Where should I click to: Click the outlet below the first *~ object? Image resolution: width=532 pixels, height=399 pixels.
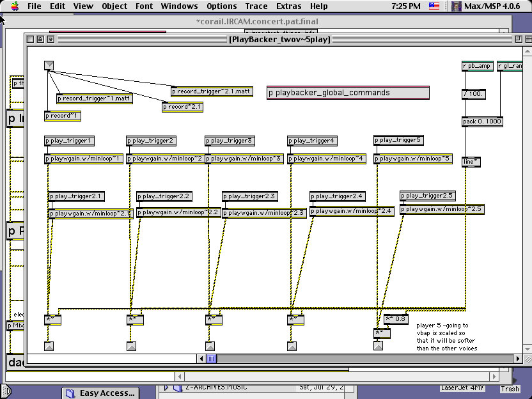(x=49, y=347)
